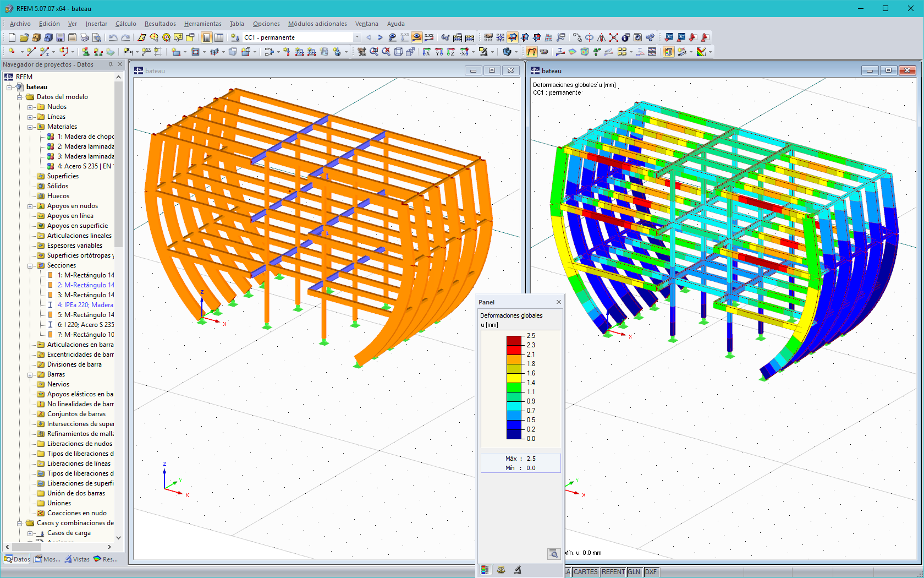Switch to view in Y direction
924x578 pixels.
tap(439, 52)
